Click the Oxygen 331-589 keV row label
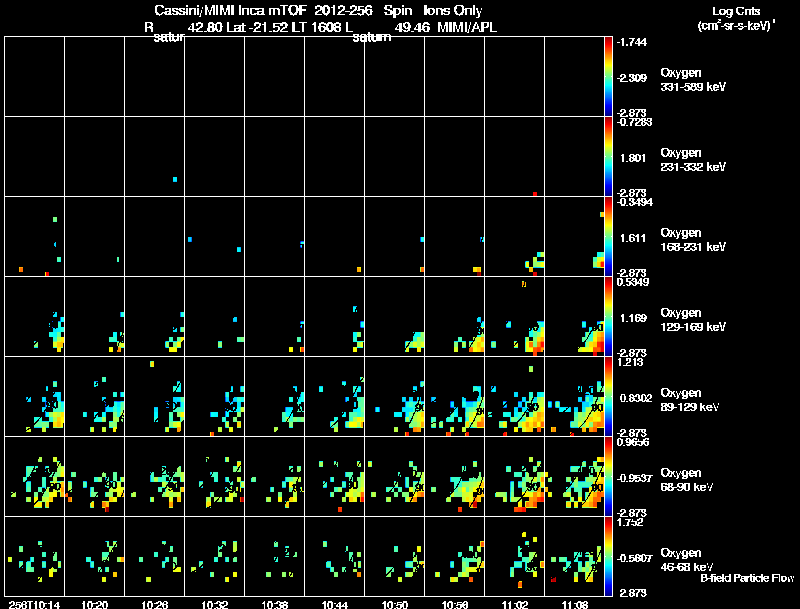This screenshot has height=609, width=800. point(693,80)
